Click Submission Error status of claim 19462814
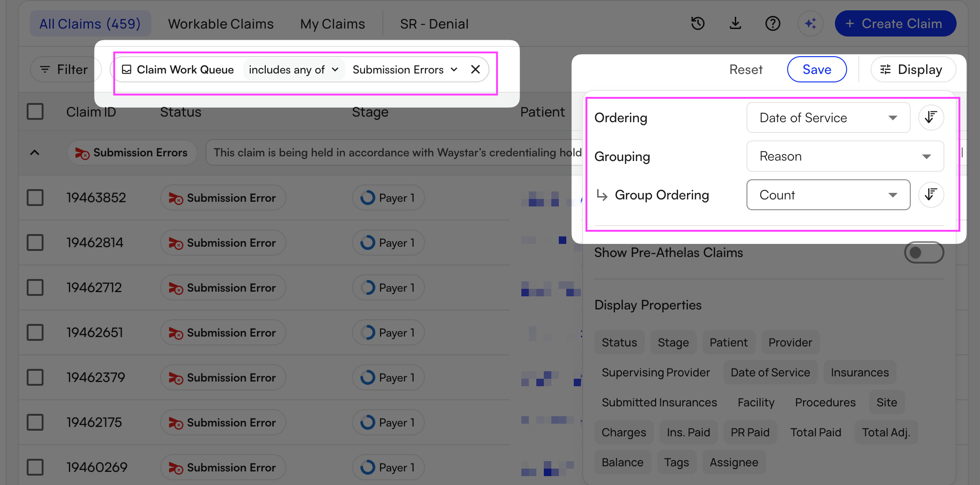 223,242
